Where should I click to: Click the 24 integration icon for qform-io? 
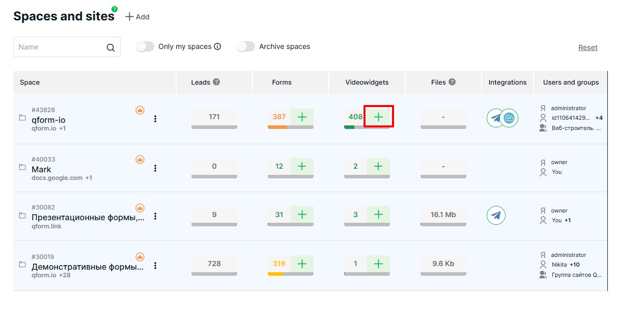(x=509, y=118)
